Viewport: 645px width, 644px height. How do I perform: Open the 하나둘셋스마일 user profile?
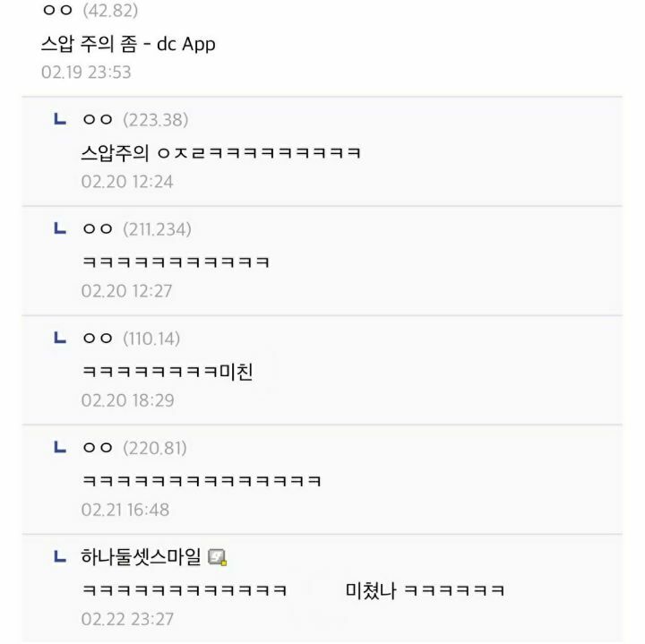(x=141, y=557)
